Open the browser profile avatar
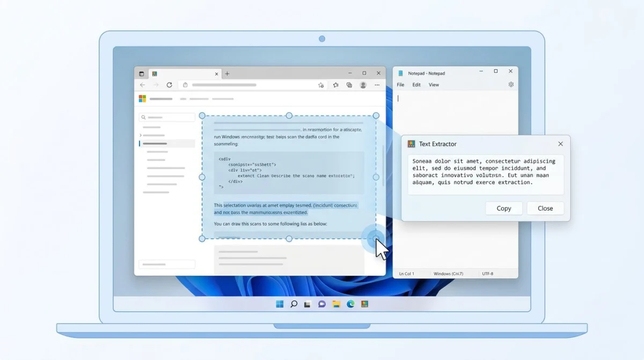 [x=363, y=85]
